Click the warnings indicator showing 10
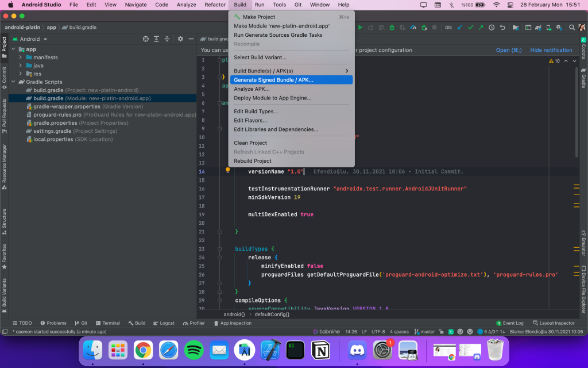 tap(554, 61)
